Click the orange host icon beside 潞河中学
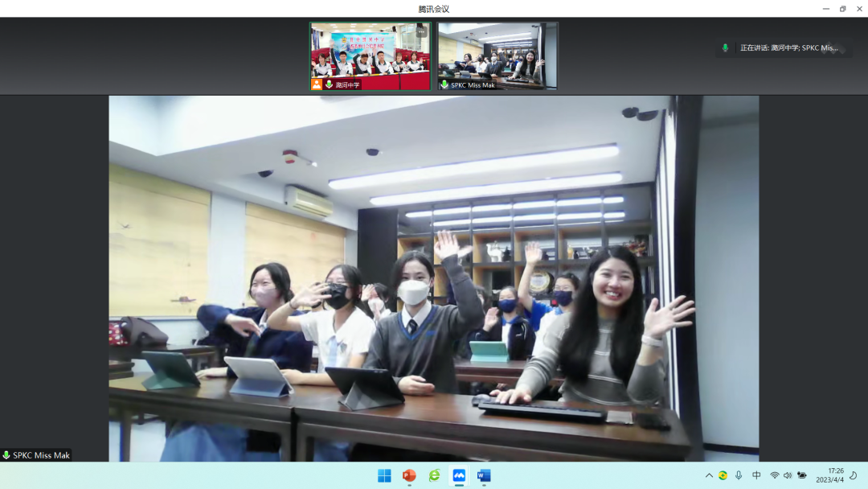Screen dimensions: 868x489 [317, 84]
